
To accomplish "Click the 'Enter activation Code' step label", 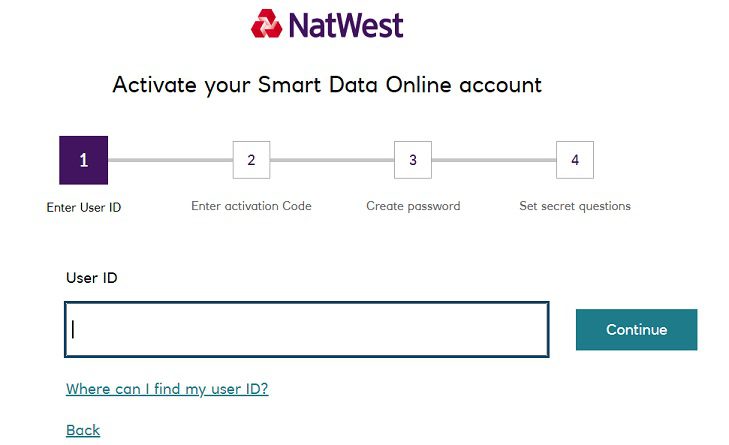I will coord(251,206).
